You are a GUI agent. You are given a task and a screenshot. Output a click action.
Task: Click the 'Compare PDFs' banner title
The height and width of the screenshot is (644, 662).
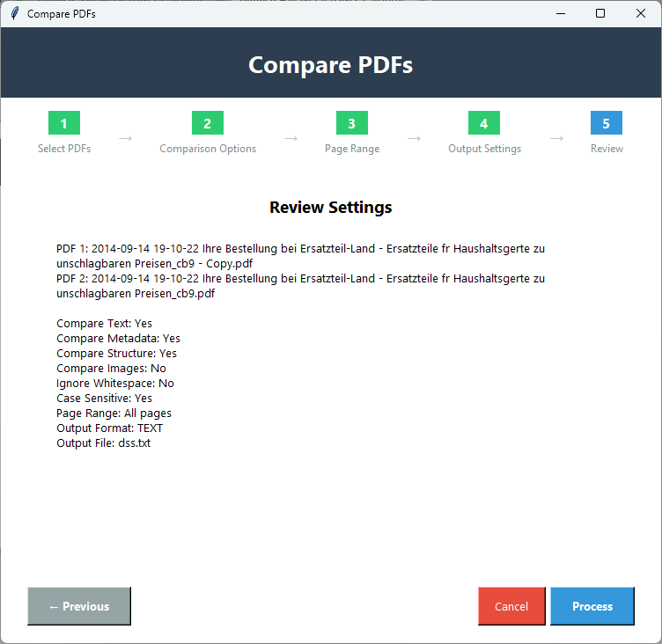(331, 65)
